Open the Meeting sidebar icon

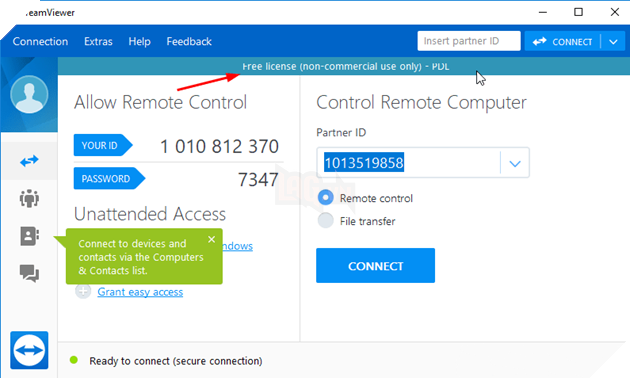click(x=29, y=198)
